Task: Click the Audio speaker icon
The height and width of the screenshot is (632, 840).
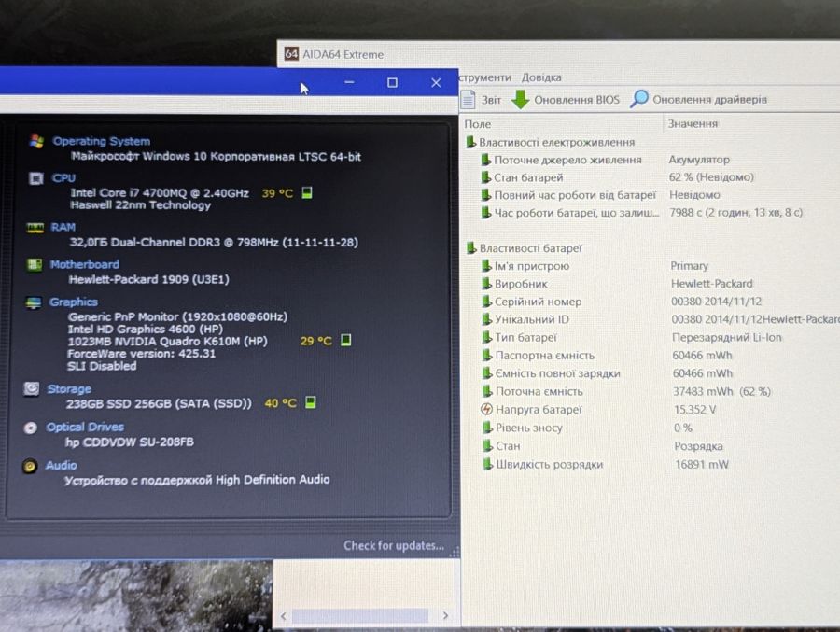Action: pyautogui.click(x=30, y=467)
